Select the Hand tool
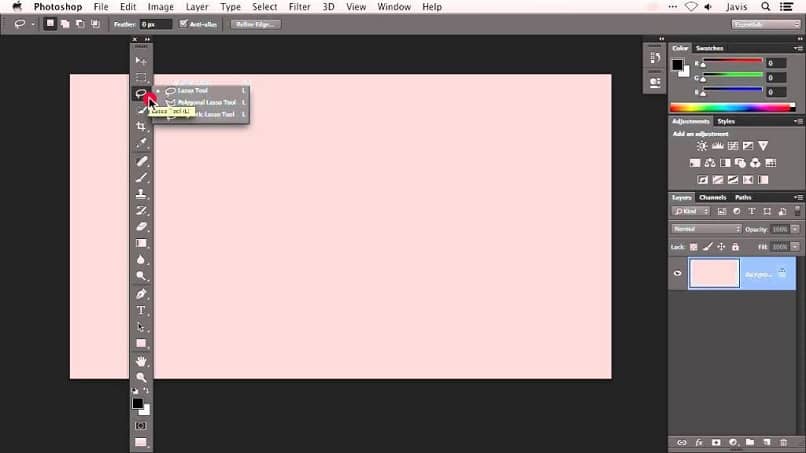The width and height of the screenshot is (806, 453). click(x=141, y=361)
